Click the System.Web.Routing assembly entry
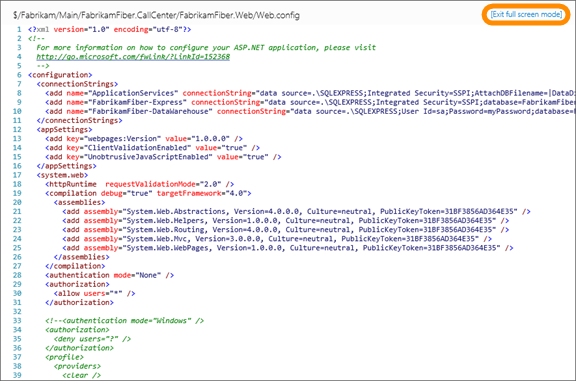Image resolution: width=576 pixels, height=381 pixels. 285,230
